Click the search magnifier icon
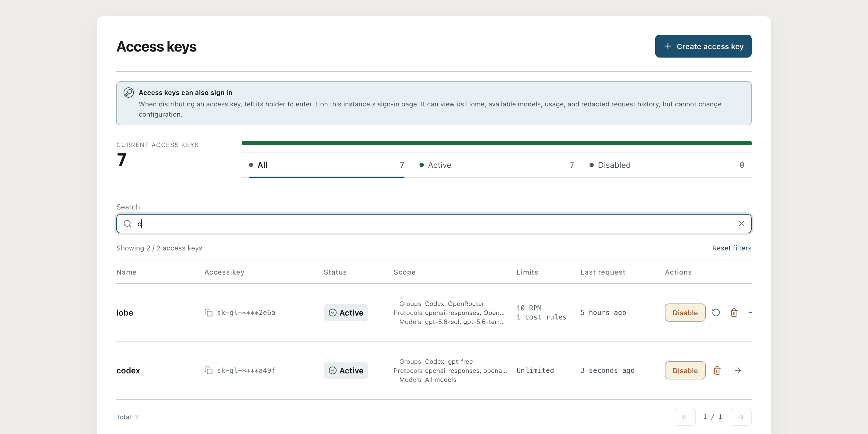The height and width of the screenshot is (434, 868). (127, 224)
